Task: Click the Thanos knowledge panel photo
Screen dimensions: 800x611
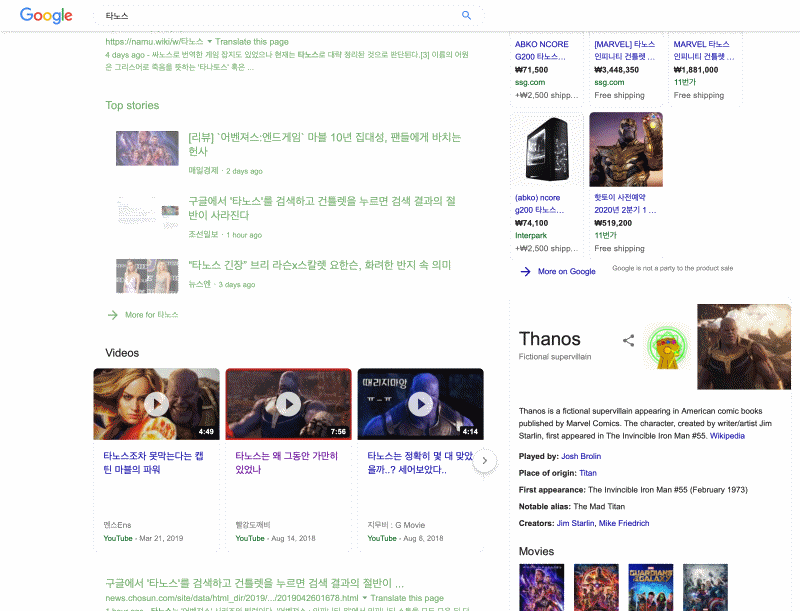Action: tap(744, 347)
